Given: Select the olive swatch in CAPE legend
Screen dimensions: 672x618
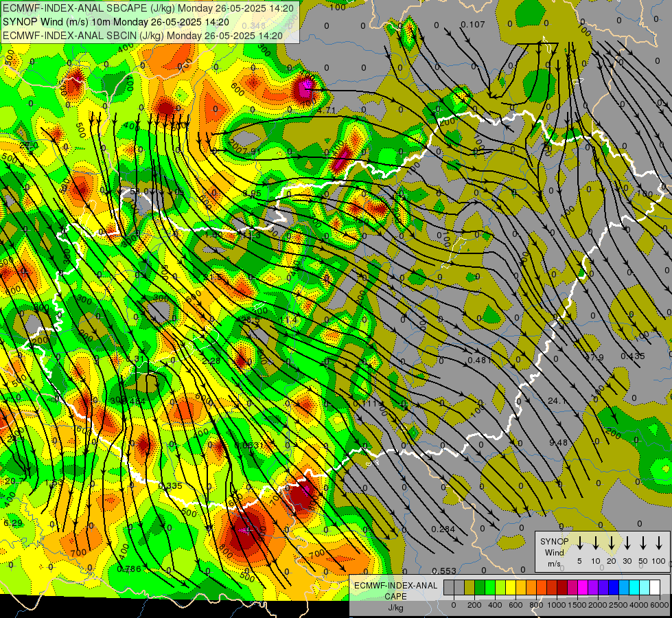Looking at the screenshot, I should coord(470,588).
